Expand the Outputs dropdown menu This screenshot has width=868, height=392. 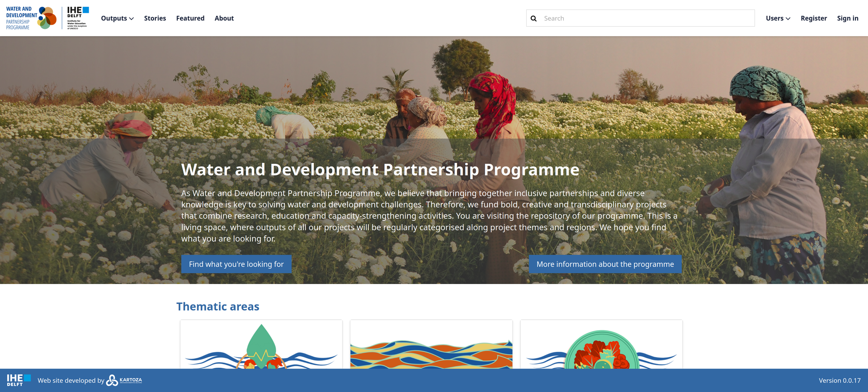[x=117, y=19]
